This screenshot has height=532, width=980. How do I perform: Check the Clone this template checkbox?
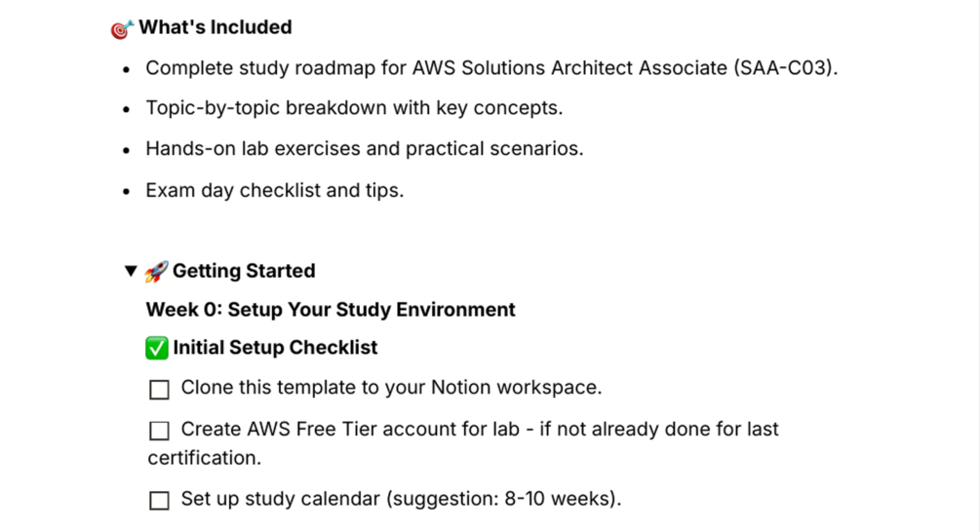pyautogui.click(x=159, y=390)
